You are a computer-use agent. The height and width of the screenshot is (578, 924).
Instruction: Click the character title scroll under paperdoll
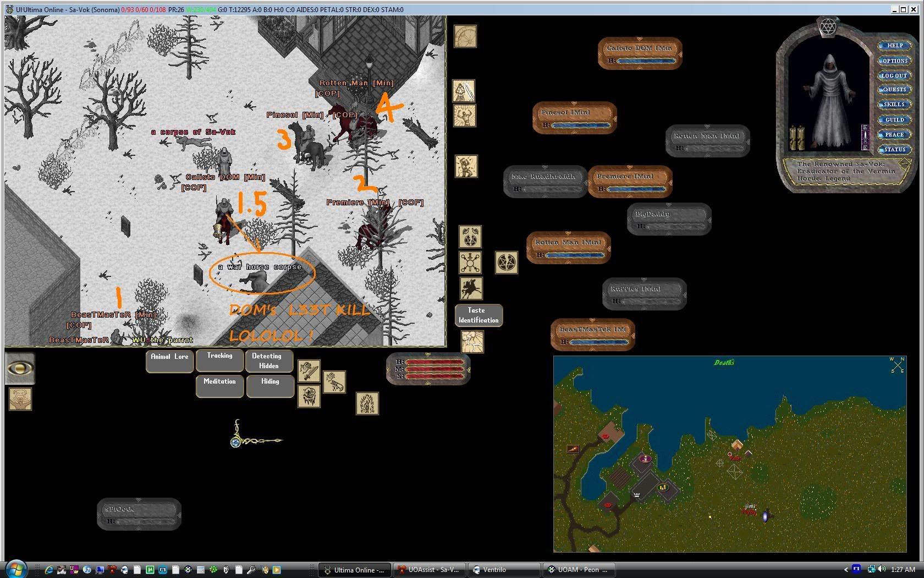coord(847,171)
